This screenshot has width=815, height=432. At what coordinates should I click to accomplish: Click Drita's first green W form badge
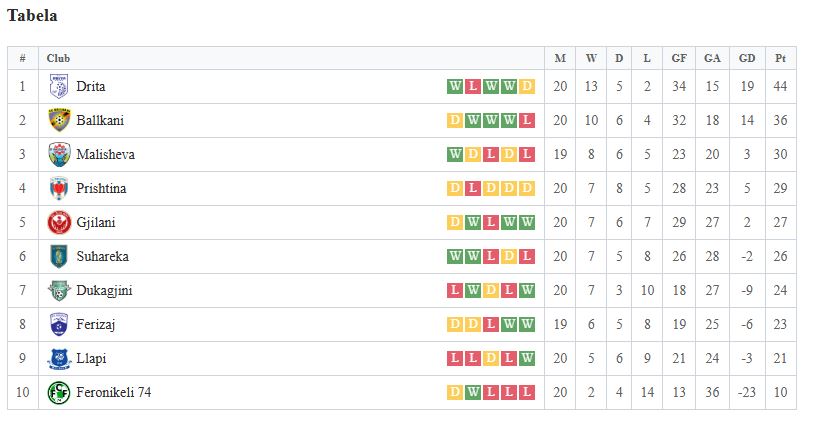click(x=455, y=87)
